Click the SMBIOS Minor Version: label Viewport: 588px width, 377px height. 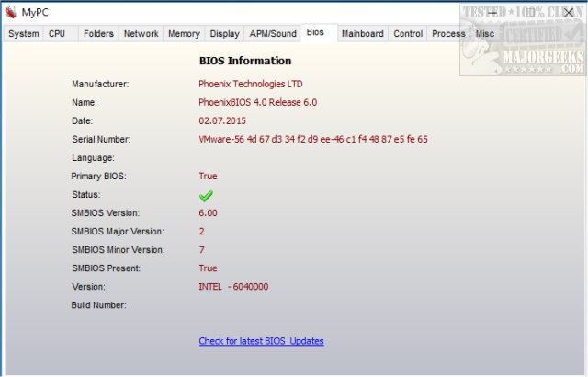tap(119, 249)
